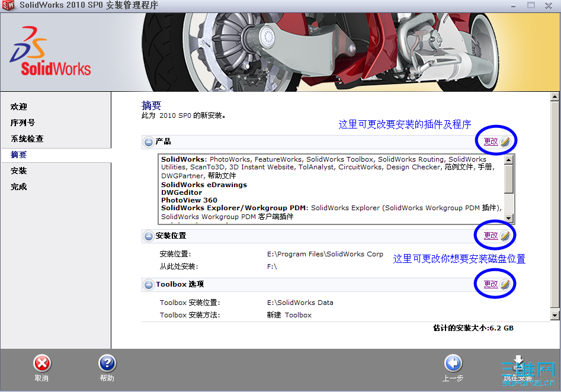Collapse the 安装位置 section
Screen dimensions: 561x392
149,236
